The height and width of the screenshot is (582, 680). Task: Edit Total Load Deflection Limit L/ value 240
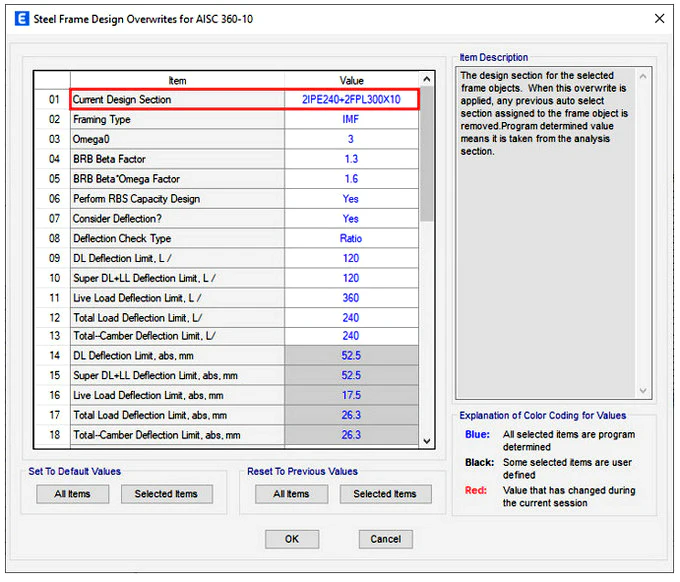tap(351, 318)
